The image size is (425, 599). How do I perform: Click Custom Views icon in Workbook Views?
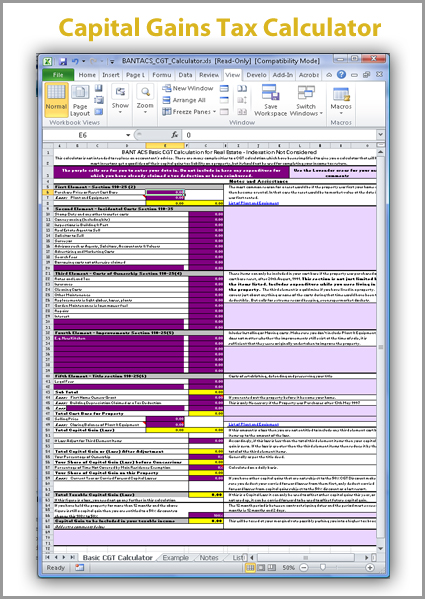(99, 100)
